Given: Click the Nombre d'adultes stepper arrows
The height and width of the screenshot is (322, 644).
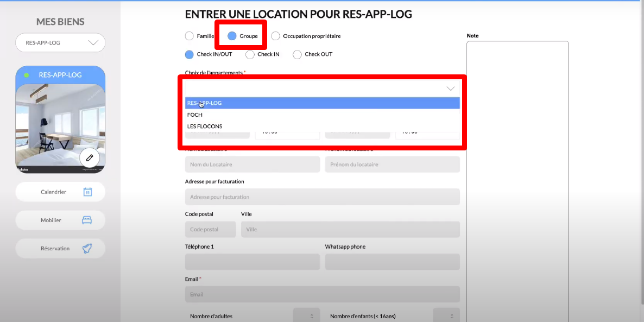Looking at the screenshot, I should point(311,316).
